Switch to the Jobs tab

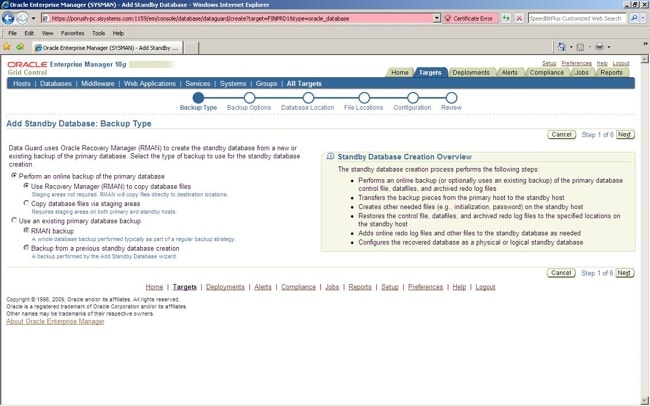582,72
